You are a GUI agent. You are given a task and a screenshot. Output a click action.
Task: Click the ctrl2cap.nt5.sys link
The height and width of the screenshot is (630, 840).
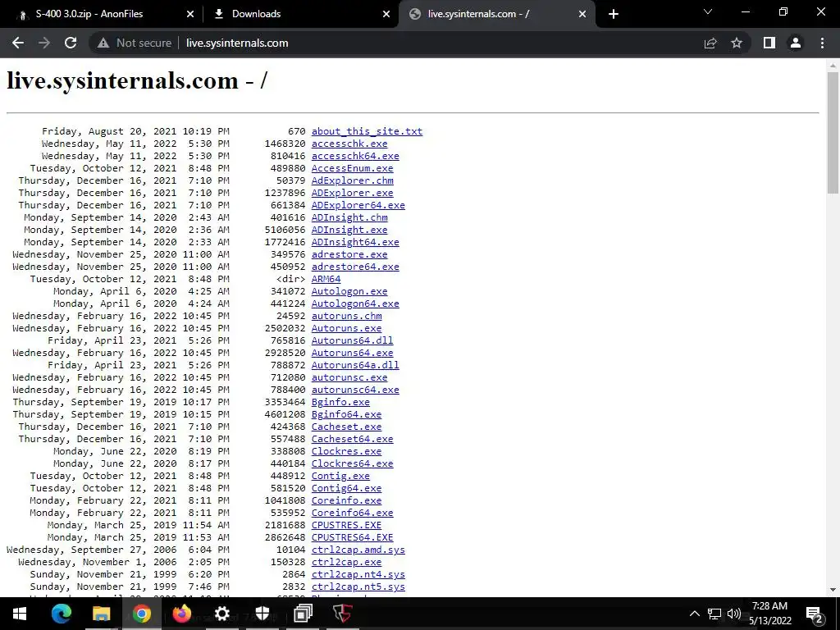pos(358,587)
